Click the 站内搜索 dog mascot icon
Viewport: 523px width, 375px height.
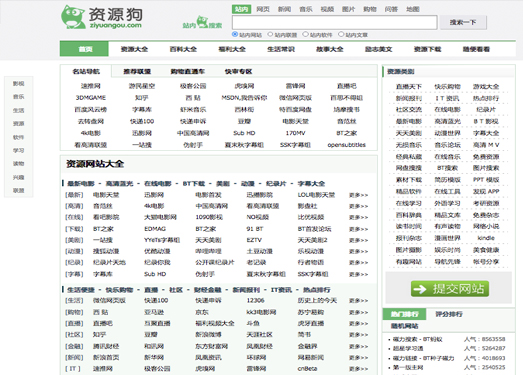202,22
